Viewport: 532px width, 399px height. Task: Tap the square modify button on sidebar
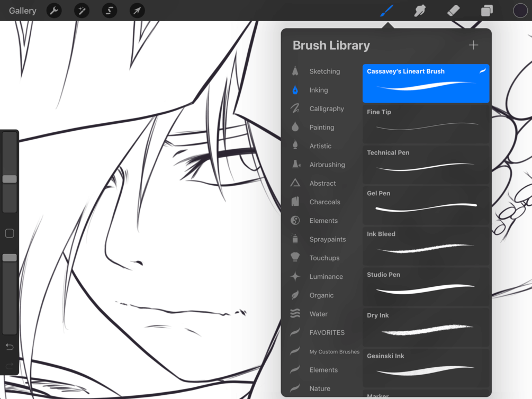tap(10, 233)
